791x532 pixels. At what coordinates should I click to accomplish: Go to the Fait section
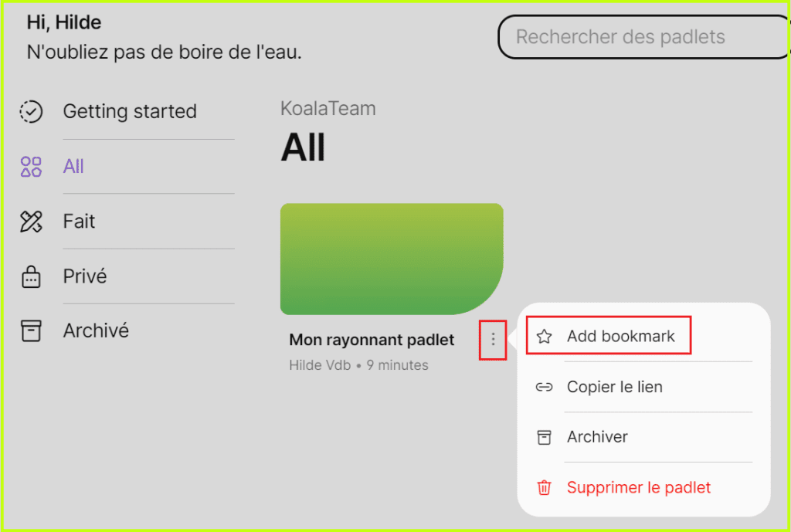click(x=79, y=222)
